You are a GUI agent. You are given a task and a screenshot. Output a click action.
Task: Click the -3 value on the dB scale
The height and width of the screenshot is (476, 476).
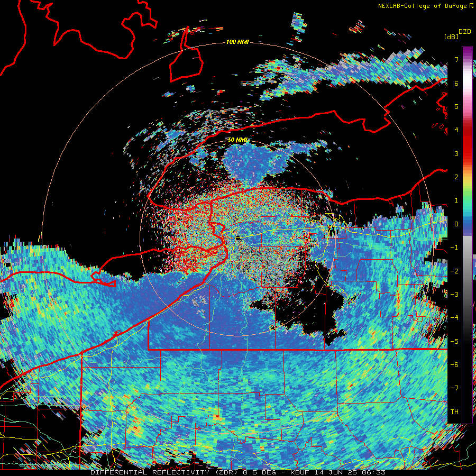click(x=454, y=295)
